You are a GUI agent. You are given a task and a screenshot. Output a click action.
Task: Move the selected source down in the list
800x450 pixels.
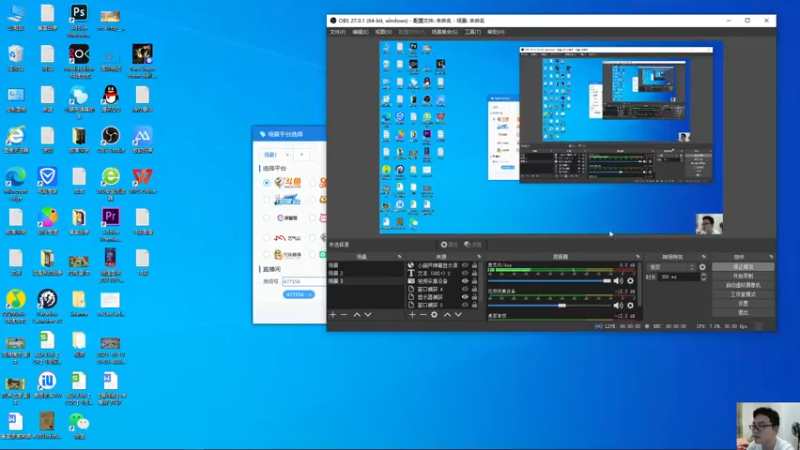[458, 315]
